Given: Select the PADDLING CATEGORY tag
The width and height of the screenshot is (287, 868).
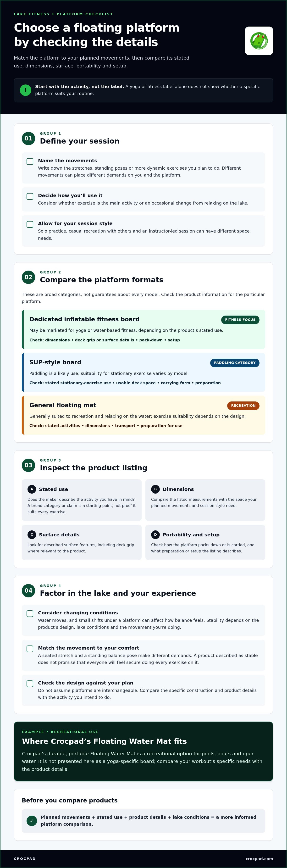Looking at the screenshot, I should [x=235, y=363].
